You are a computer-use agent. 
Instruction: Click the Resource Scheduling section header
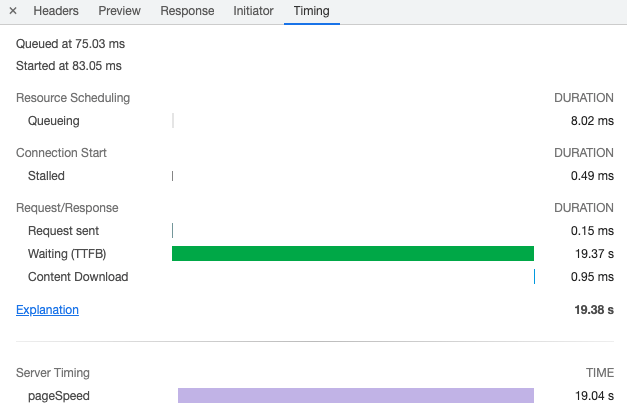[73, 98]
